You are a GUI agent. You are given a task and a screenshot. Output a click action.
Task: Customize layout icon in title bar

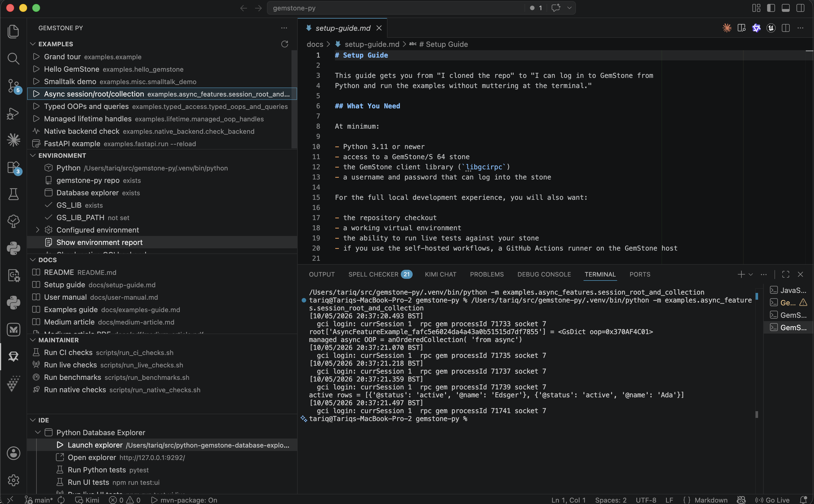point(756,8)
